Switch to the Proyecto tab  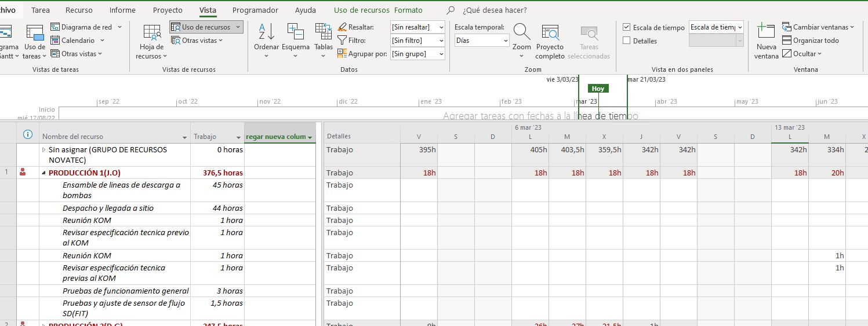click(168, 10)
